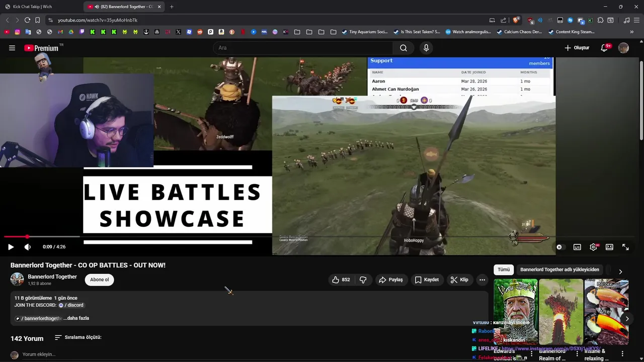Open the Gmail bookmark icon
Screen dimensions: 644x362
(x=60, y=32)
